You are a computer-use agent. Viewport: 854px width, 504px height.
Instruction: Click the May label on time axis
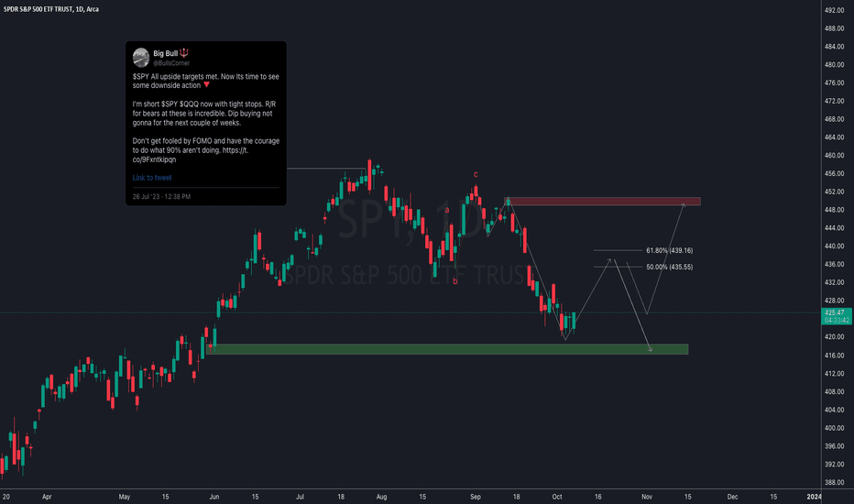click(x=125, y=497)
